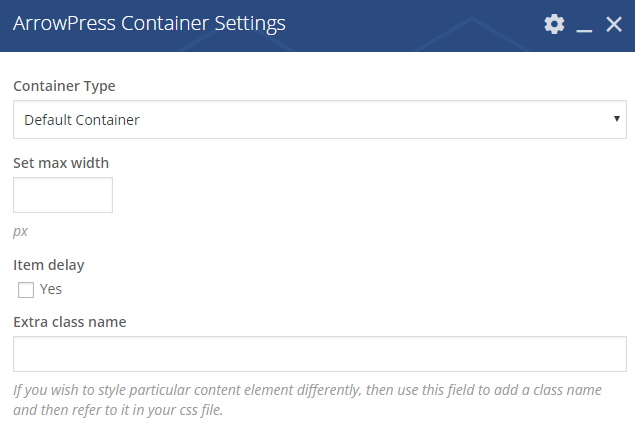Close the ArrowPress Container Settings dialog
This screenshot has height=431, width=635.
[x=614, y=24]
